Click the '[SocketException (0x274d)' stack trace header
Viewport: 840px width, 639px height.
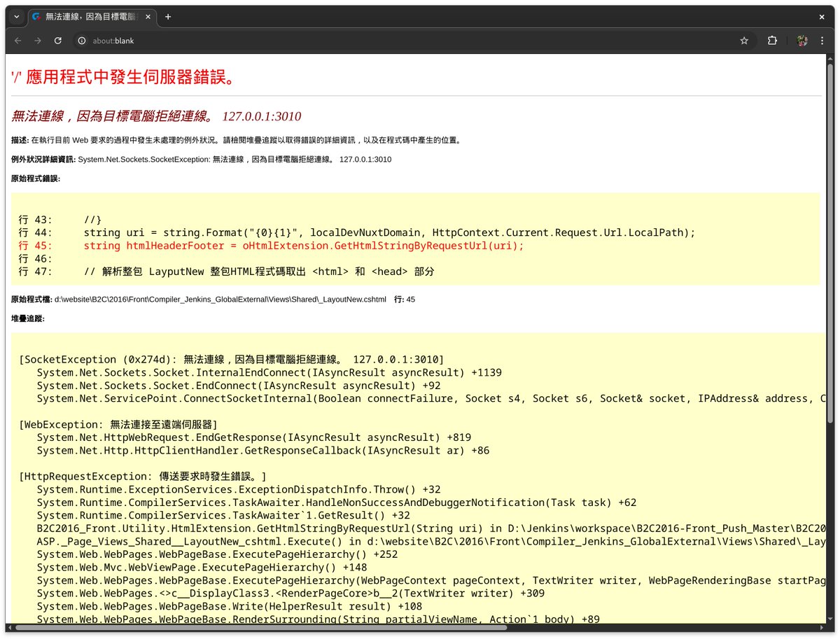coord(232,359)
